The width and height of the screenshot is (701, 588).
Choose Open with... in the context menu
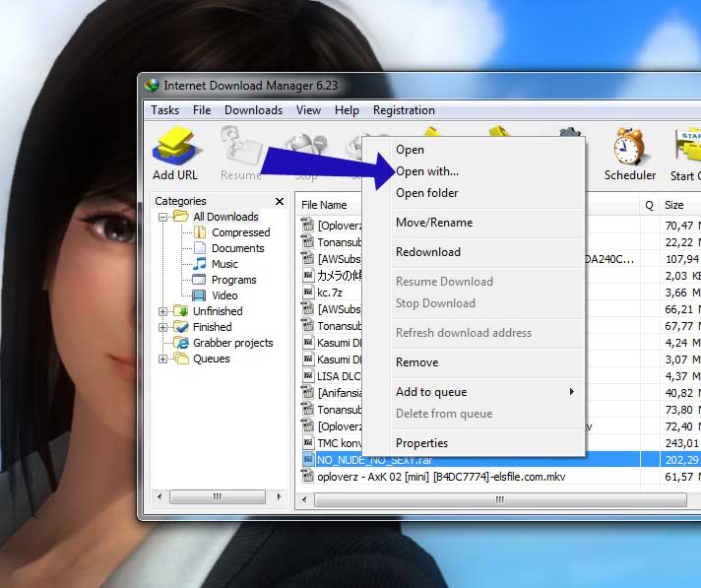tap(474, 171)
